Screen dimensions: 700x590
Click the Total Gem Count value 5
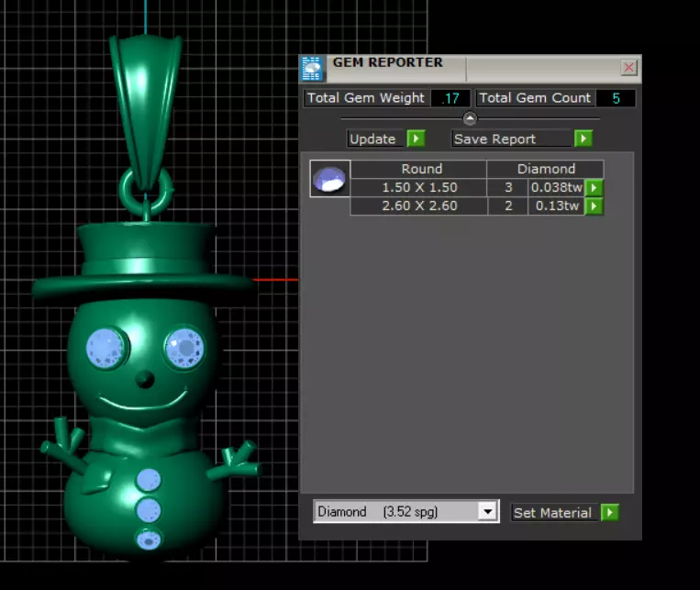point(616,98)
